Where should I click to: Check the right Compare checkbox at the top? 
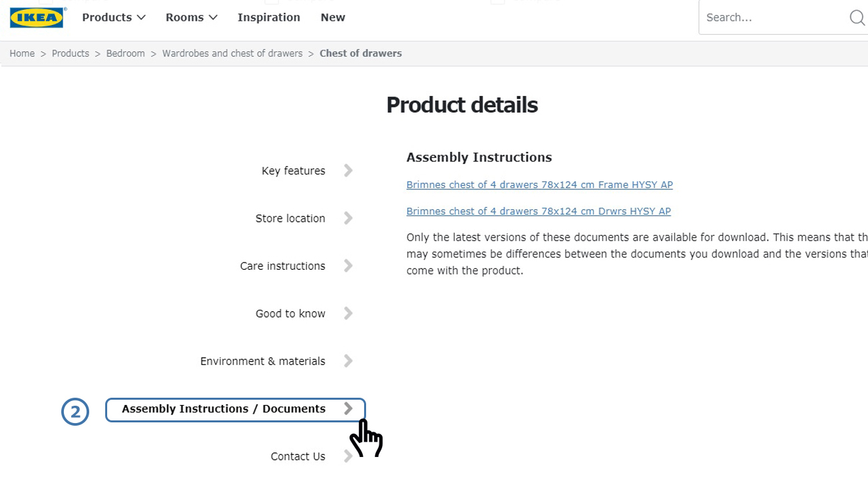497,2
